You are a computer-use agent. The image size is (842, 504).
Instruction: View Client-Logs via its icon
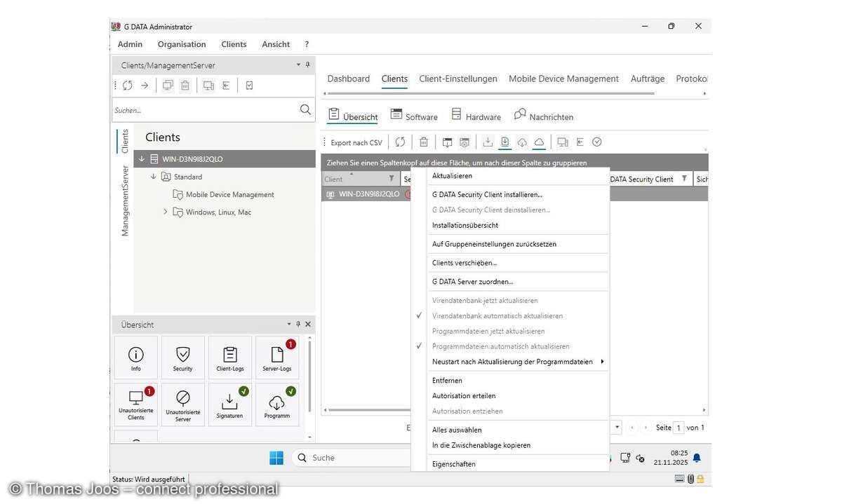coord(229,357)
